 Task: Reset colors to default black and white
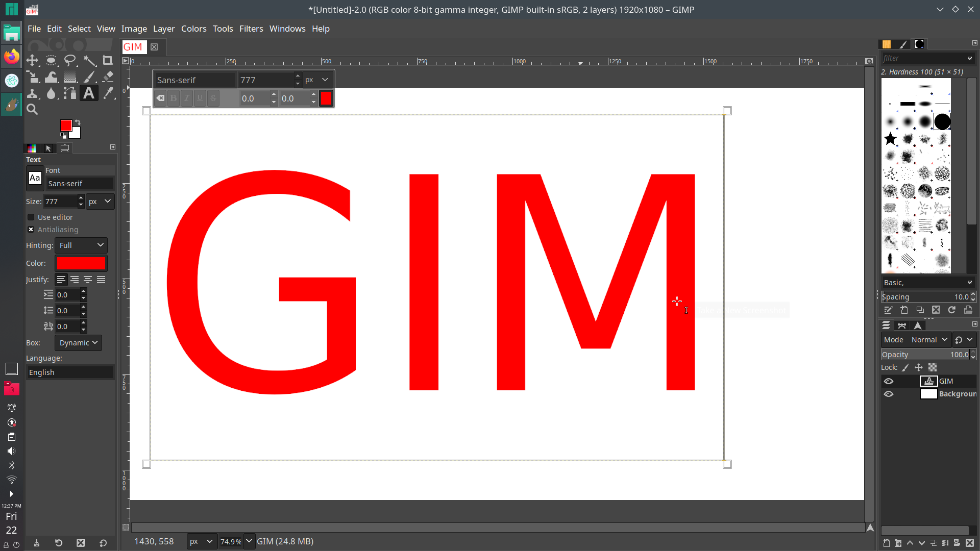[x=63, y=136]
